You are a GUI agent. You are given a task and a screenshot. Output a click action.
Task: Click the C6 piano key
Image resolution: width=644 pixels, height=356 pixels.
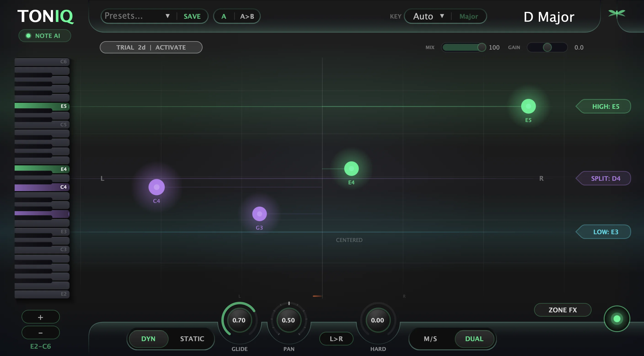click(42, 62)
